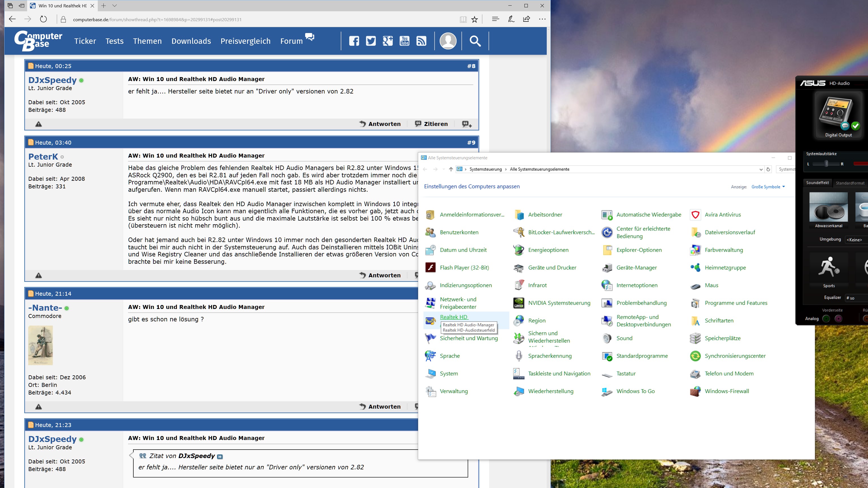The width and height of the screenshot is (868, 488).
Task: Open the Realtek HD control panel icon
Action: [430, 320]
